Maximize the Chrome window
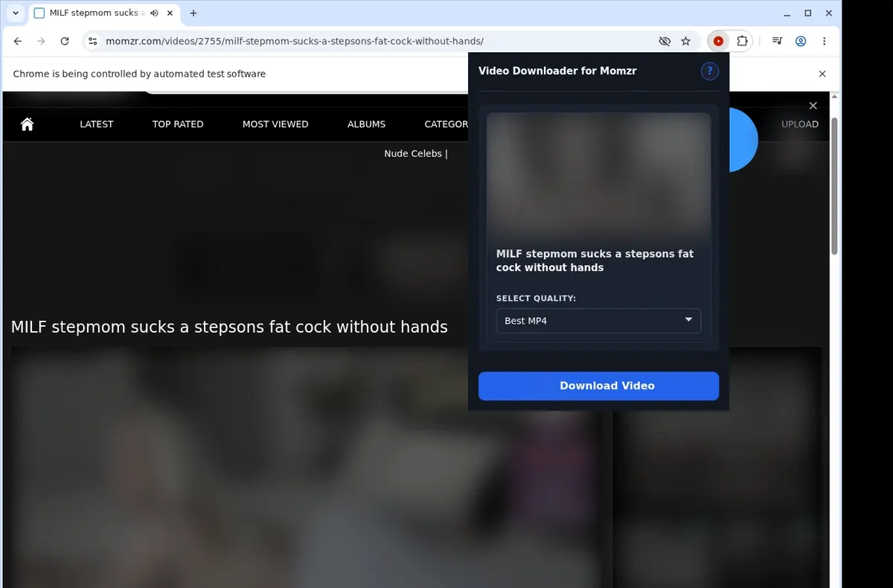This screenshot has height=588, width=893. (808, 13)
